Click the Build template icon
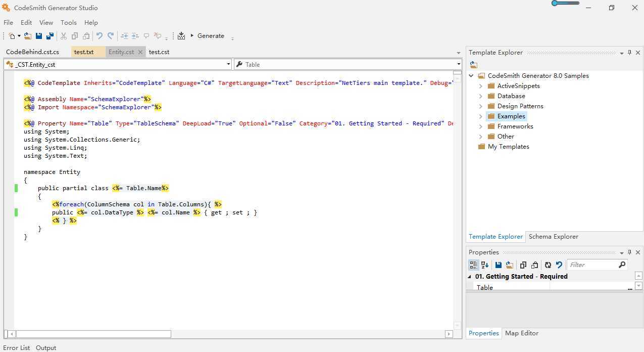The image size is (644, 352). (x=181, y=36)
